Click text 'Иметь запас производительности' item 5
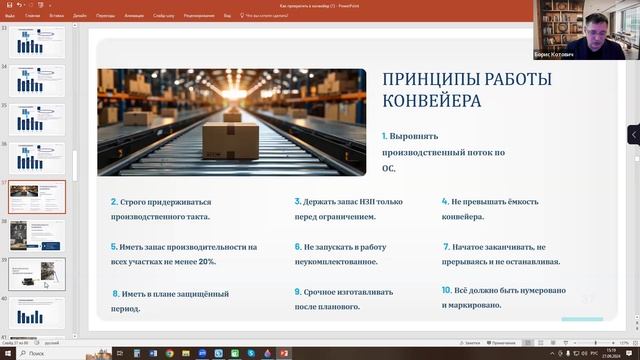Image resolution: width=640 pixels, height=360 pixels. pos(184,254)
